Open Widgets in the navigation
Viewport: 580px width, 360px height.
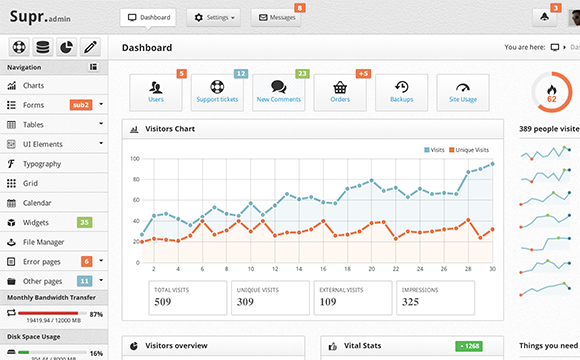tap(54, 222)
